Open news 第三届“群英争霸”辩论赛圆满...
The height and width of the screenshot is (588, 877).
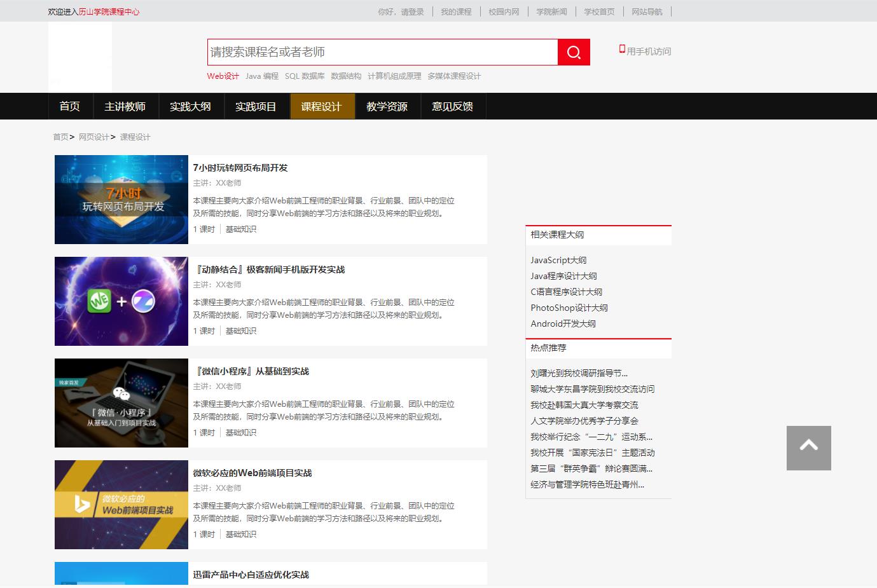pyautogui.click(x=591, y=468)
